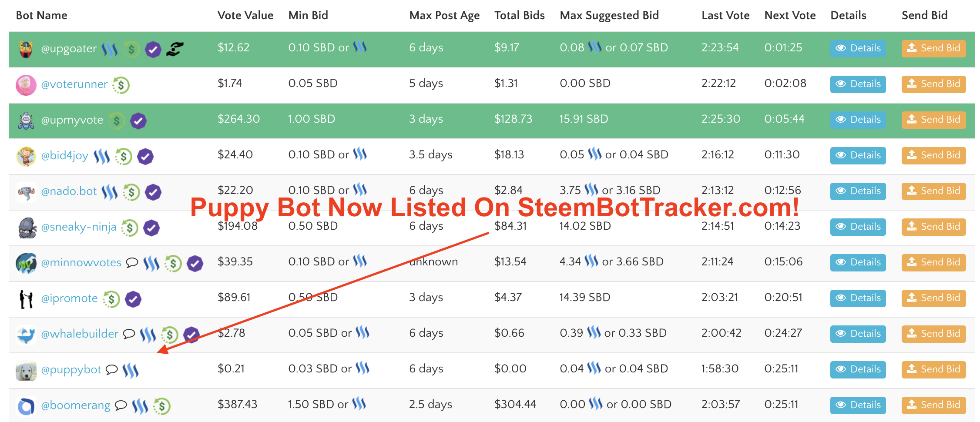Click the green dollar refund icon beside @voterunner
Image resolution: width=980 pixels, height=422 pixels.
pyautogui.click(x=121, y=85)
